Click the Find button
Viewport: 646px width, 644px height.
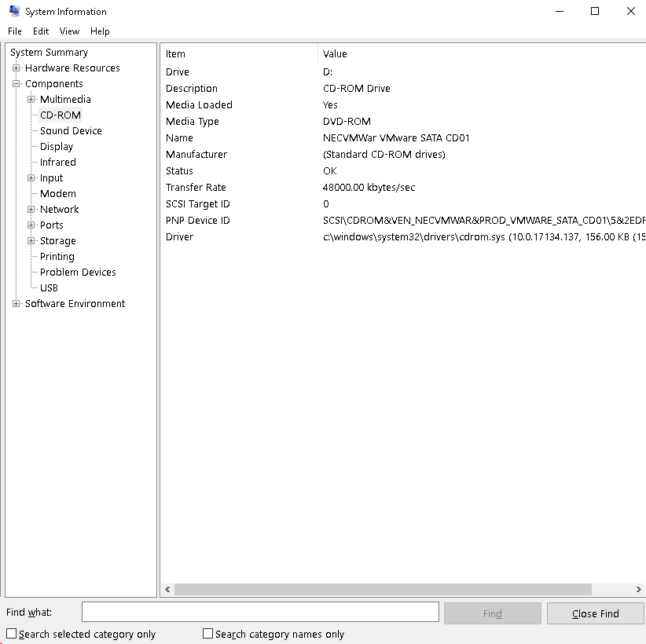(492, 613)
